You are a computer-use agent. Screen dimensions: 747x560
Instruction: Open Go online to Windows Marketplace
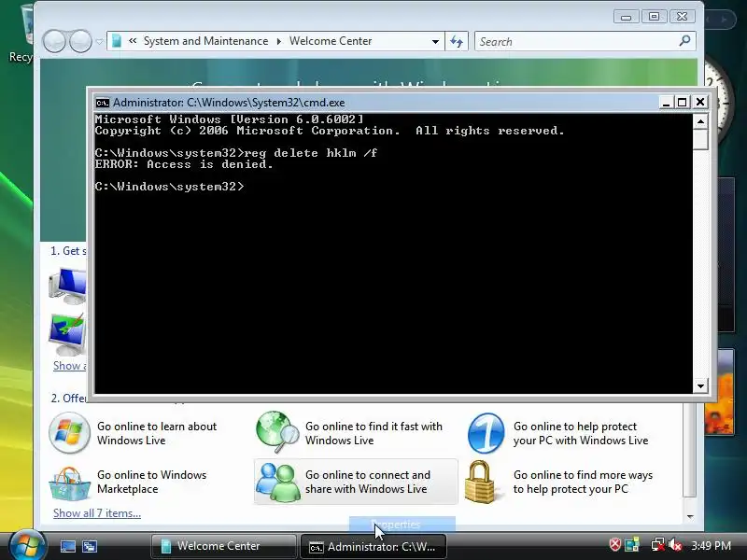pos(151,482)
